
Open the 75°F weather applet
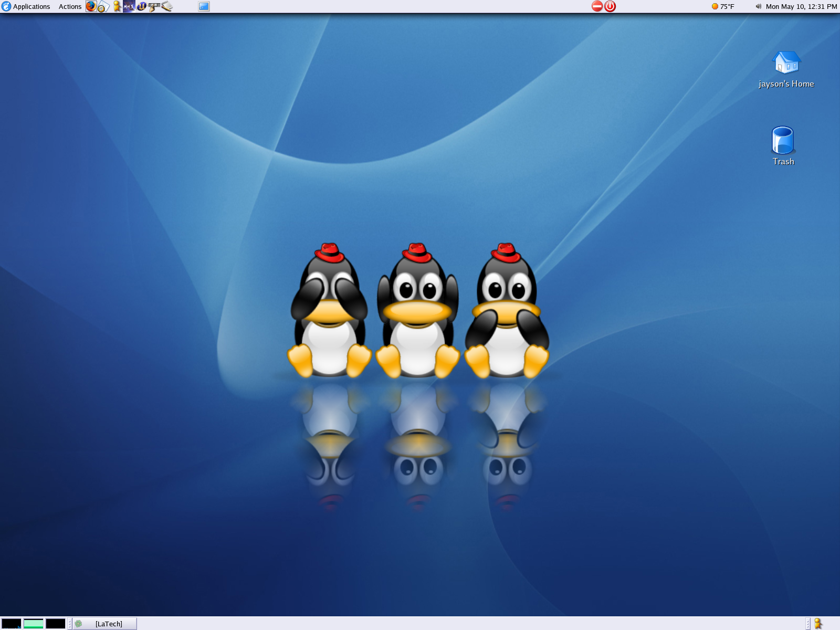pyautogui.click(x=723, y=6)
